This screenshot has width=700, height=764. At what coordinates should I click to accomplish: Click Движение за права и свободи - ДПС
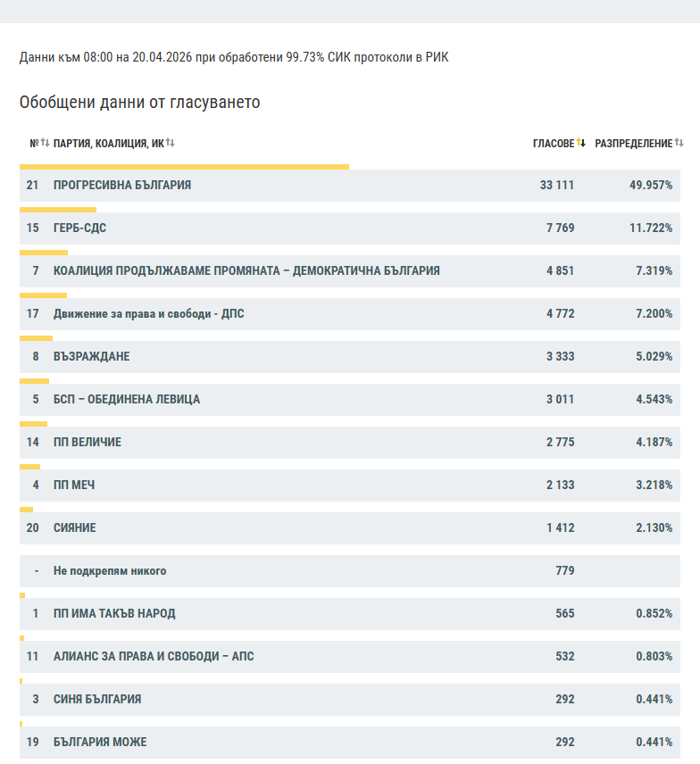click(x=148, y=314)
